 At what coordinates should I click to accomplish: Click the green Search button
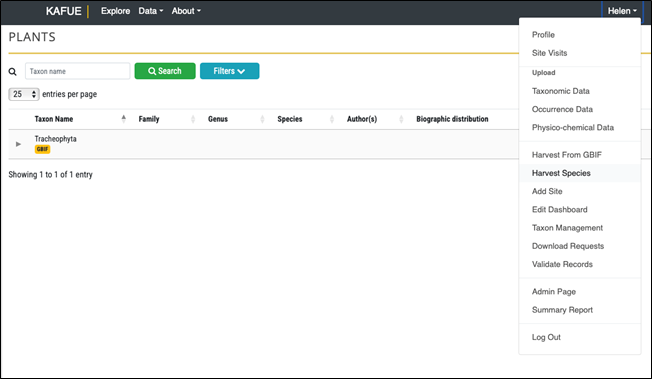point(165,71)
